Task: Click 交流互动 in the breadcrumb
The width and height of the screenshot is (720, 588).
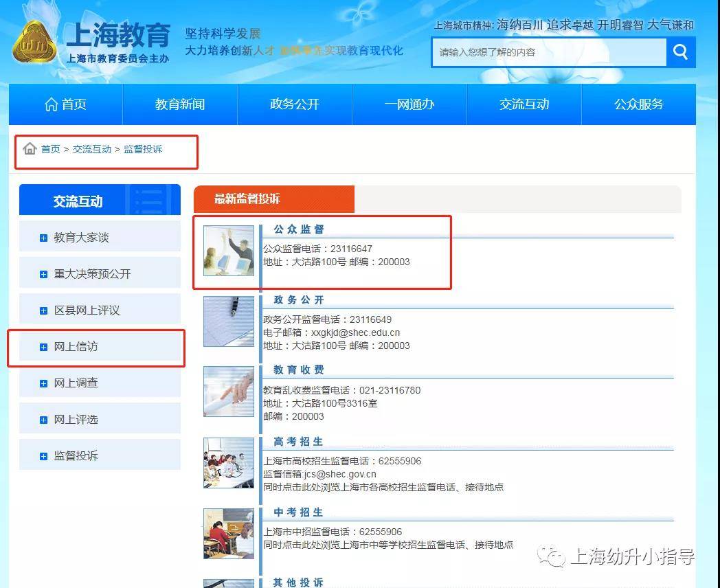Action: (x=92, y=149)
